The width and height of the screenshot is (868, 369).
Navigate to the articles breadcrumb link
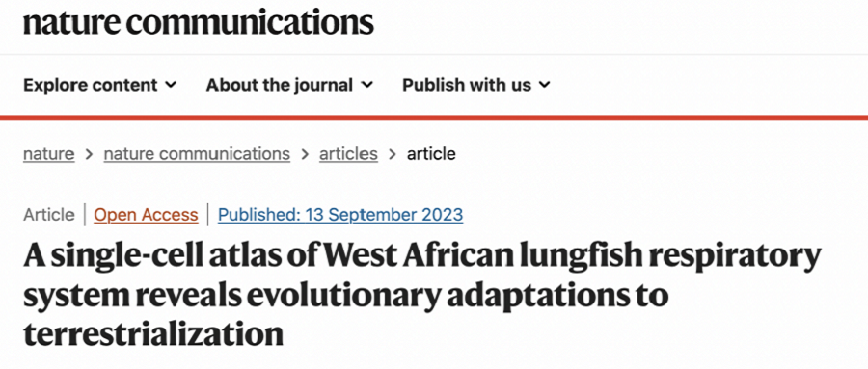(x=348, y=154)
